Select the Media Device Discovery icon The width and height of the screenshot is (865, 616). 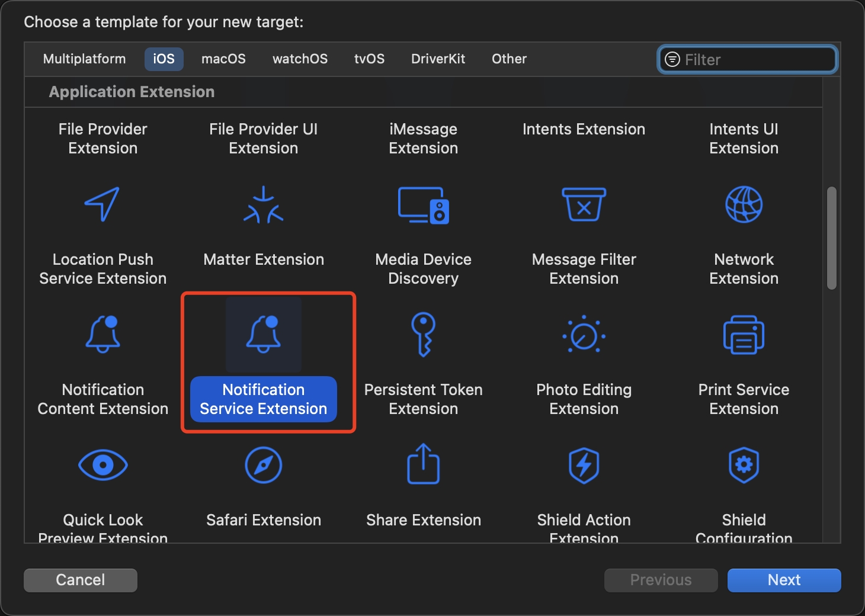[423, 205]
